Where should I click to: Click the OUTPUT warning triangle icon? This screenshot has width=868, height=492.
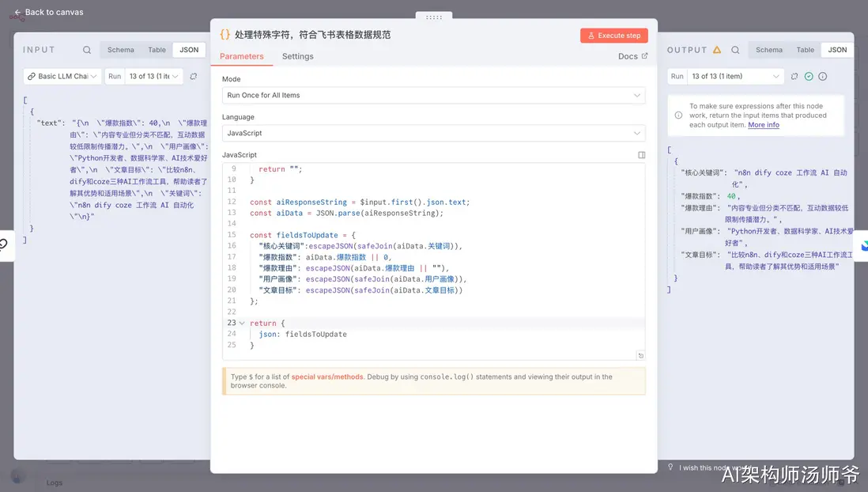[x=717, y=50]
